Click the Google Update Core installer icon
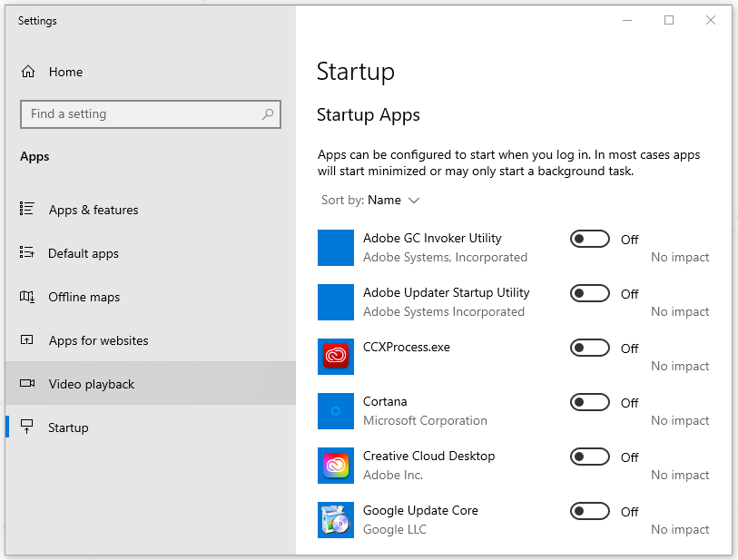Viewport: 738px width, 560px height. click(336, 520)
